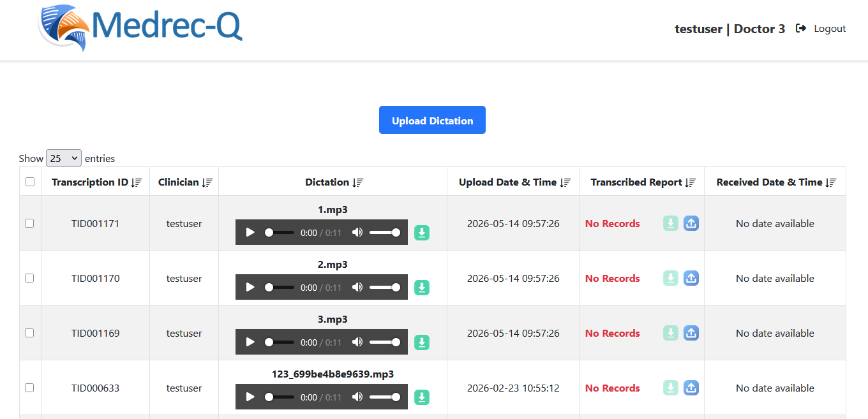Upload transcribed report for TID001169
The image size is (868, 419).
(691, 333)
